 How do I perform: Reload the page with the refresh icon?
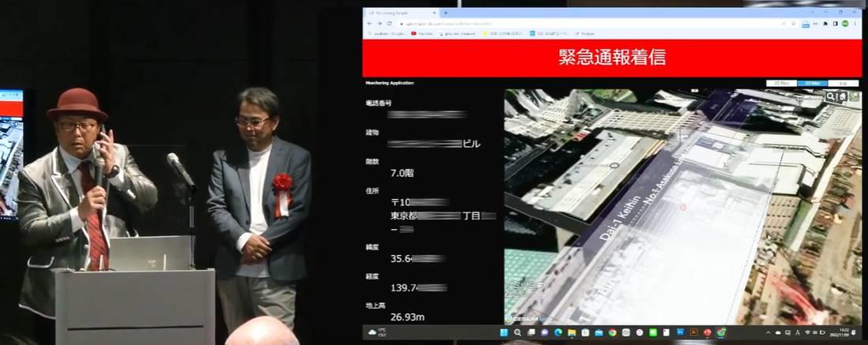pyautogui.click(x=389, y=24)
